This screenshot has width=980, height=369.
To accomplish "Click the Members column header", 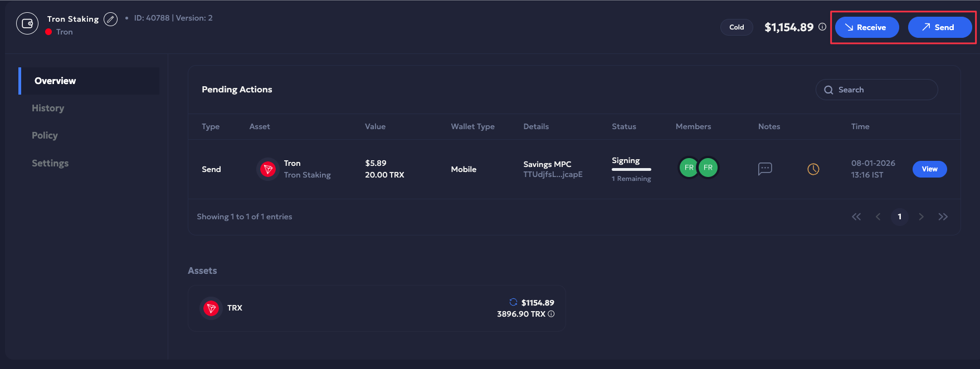I will coord(693,126).
